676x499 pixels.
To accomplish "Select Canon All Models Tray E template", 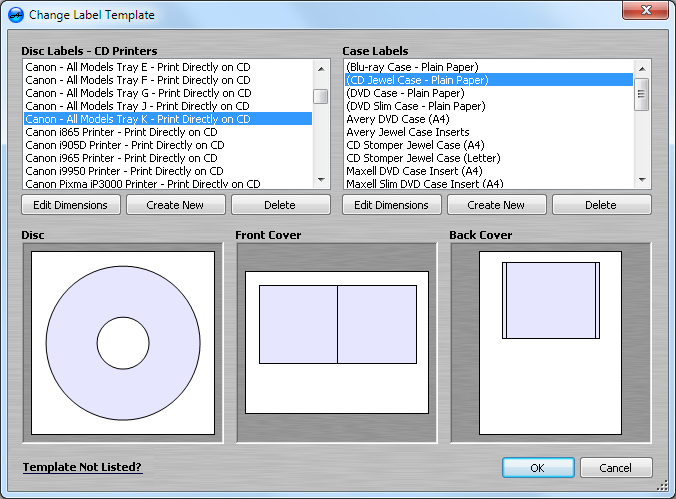I will pos(168,67).
